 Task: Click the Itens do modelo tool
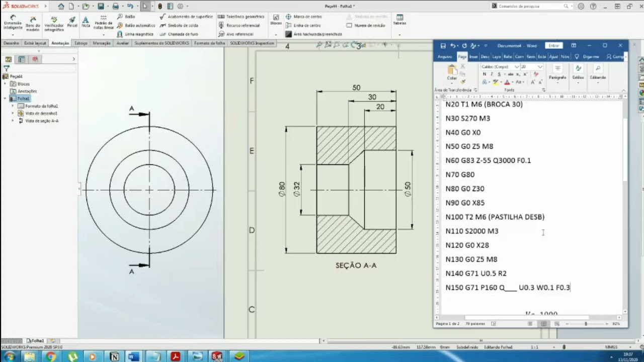[x=33, y=23]
